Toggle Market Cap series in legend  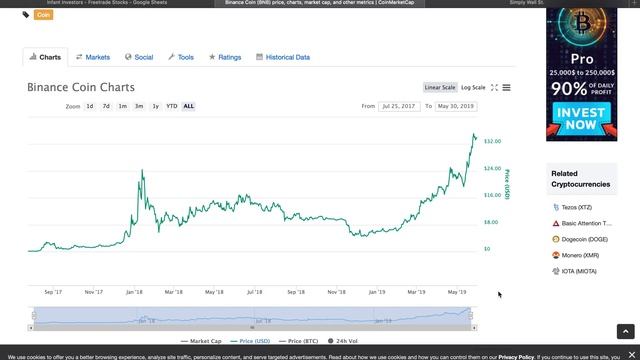[201, 341]
